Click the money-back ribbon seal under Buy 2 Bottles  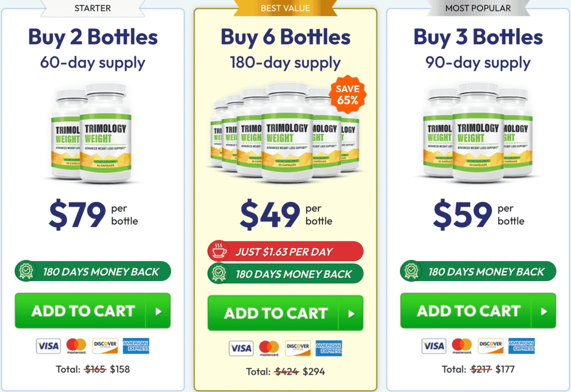click(27, 272)
